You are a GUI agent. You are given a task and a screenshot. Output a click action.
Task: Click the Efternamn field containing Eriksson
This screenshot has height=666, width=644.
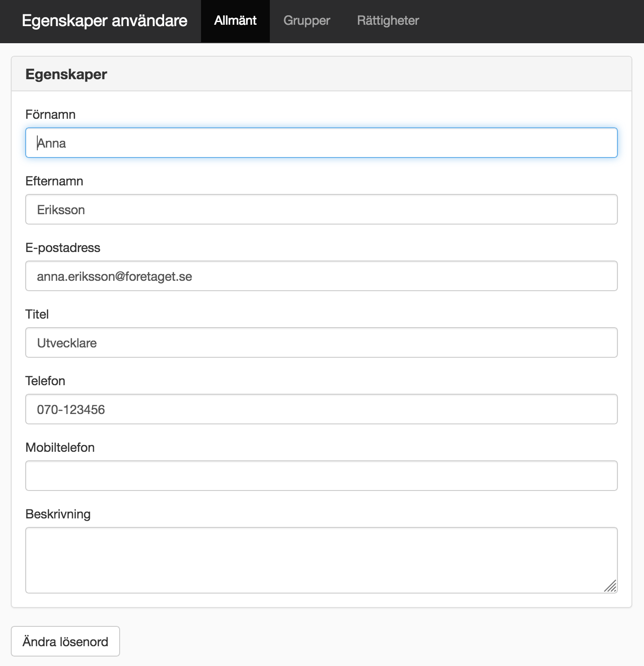coord(322,209)
